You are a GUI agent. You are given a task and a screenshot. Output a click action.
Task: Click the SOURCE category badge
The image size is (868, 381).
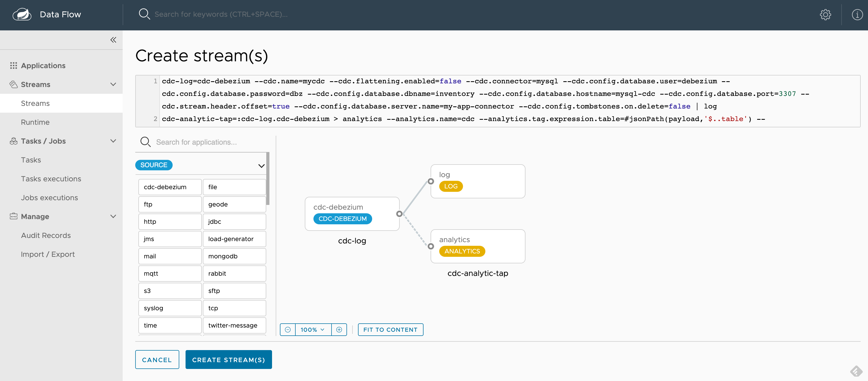[154, 165]
